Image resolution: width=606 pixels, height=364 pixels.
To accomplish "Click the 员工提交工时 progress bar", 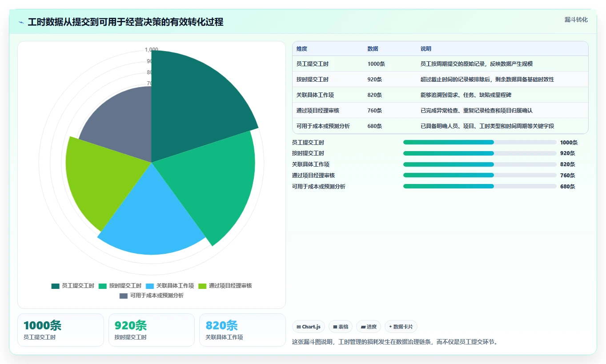I will click(480, 142).
